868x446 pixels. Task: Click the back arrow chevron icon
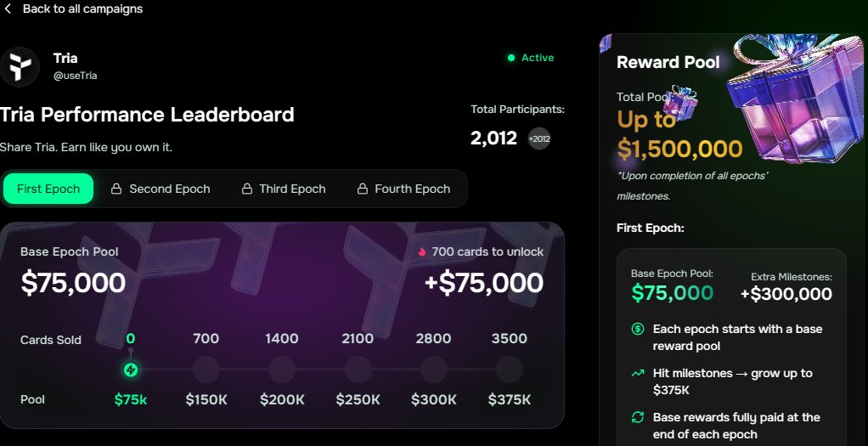8,9
